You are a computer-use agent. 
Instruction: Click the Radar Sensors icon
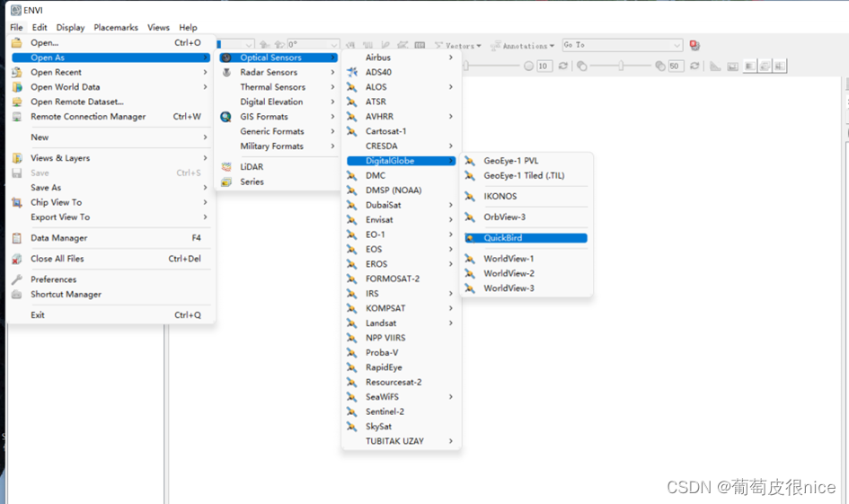coord(226,72)
